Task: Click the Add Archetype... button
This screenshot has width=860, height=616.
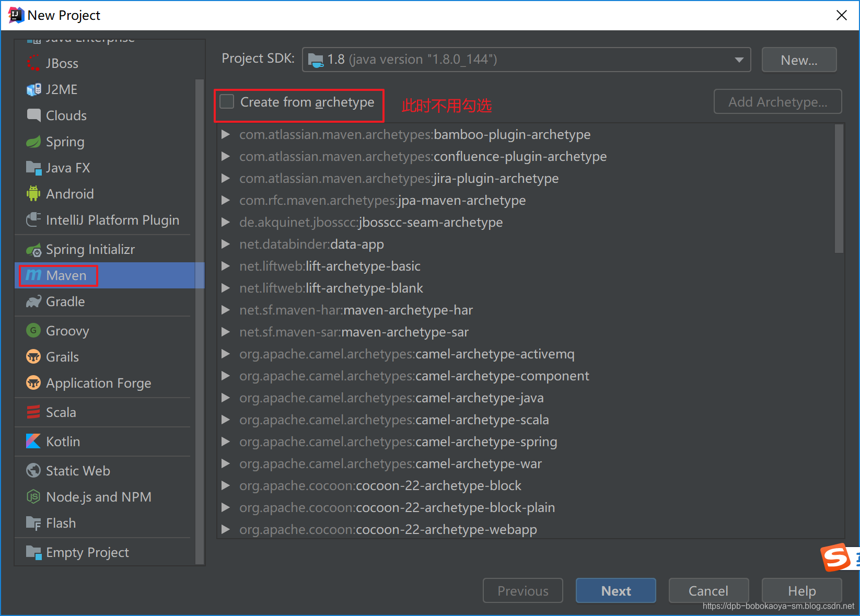Action: [x=778, y=101]
